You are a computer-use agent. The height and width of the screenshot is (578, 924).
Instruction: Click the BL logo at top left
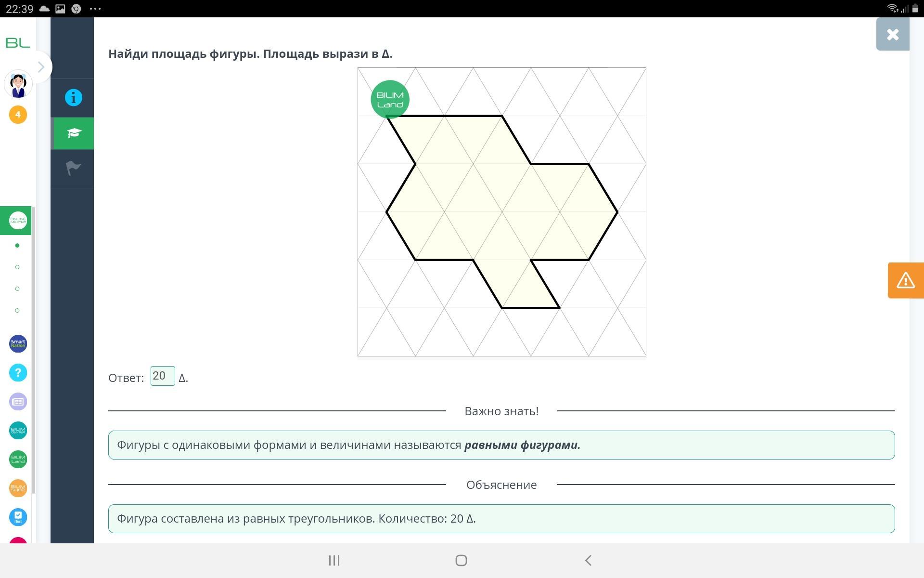click(x=18, y=43)
